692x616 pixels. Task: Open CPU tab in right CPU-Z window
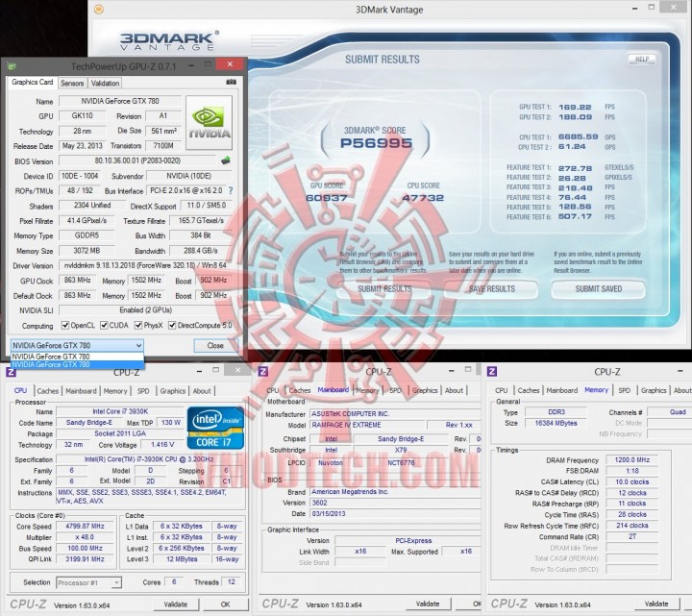pyautogui.click(x=502, y=390)
